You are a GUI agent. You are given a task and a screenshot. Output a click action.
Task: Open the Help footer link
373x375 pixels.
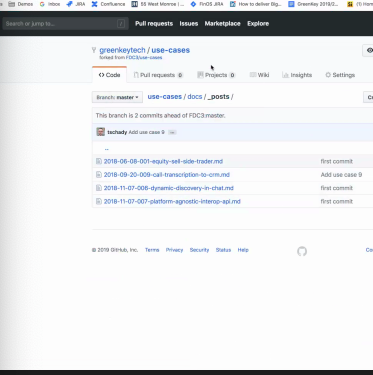(243, 250)
